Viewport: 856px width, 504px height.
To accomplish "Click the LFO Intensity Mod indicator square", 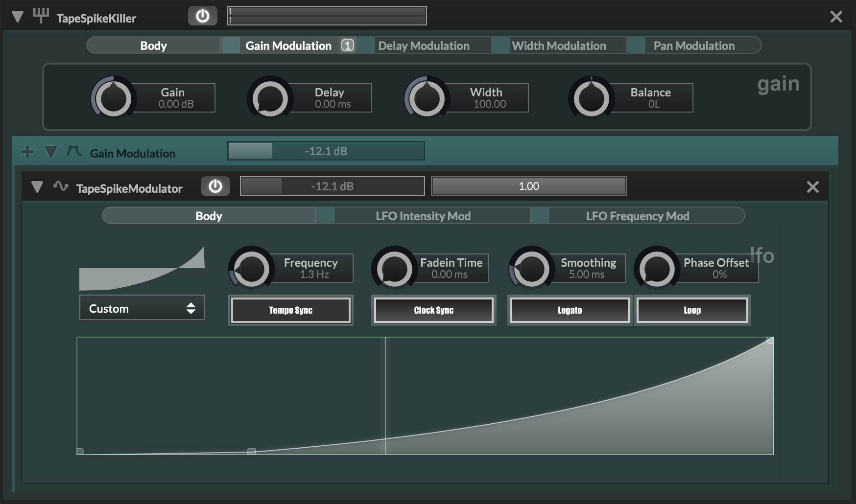I will (326, 216).
